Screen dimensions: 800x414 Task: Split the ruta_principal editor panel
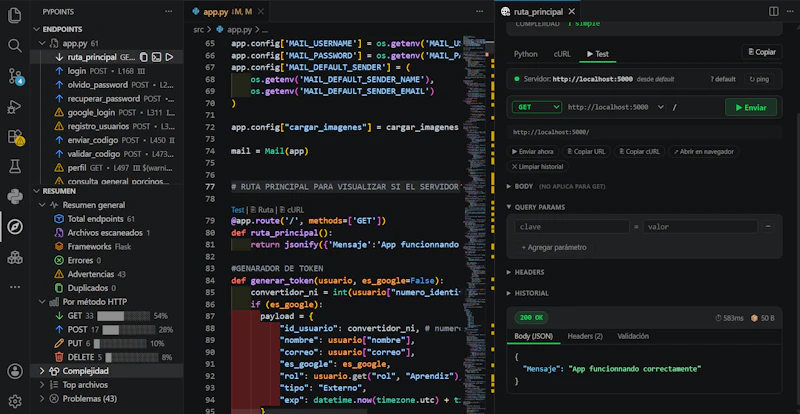coord(773,11)
